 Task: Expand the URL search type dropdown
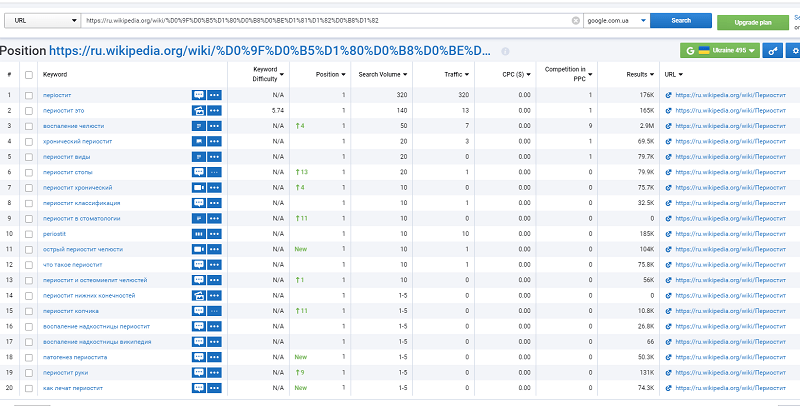coord(45,20)
